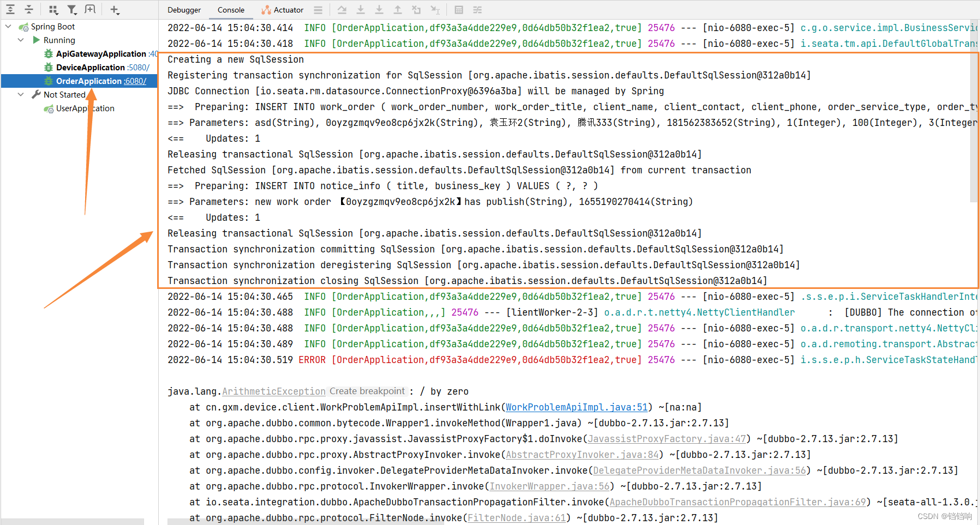980x525 pixels.
Task: Switch to the Debugger tab
Action: [x=184, y=10]
